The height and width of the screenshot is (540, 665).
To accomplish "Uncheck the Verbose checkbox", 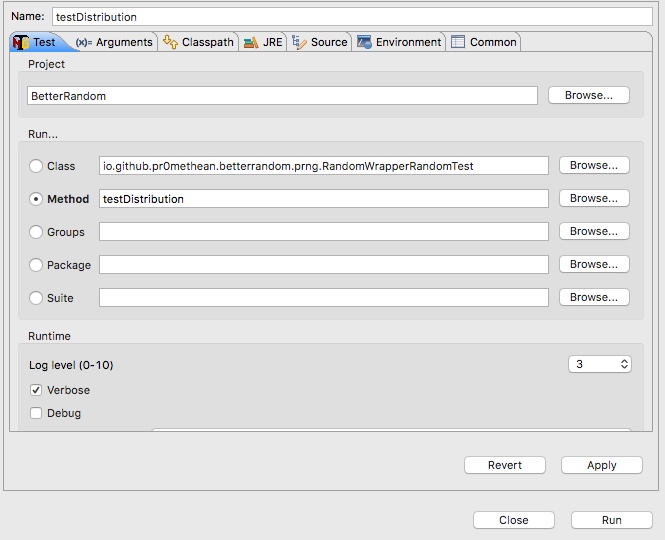I will (x=36, y=390).
